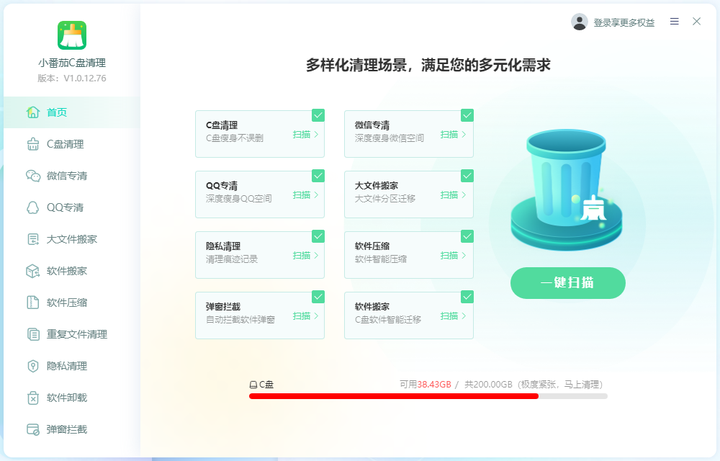Click the 弹窗拦截 window icon in the sidebar
Viewport: 720px width, 461px height.
click(x=33, y=429)
